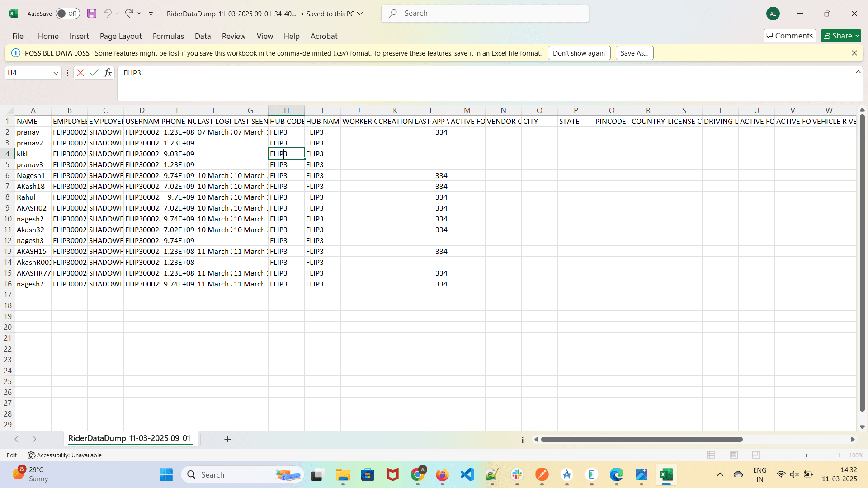Select cell with name AKASHR77

33,273
